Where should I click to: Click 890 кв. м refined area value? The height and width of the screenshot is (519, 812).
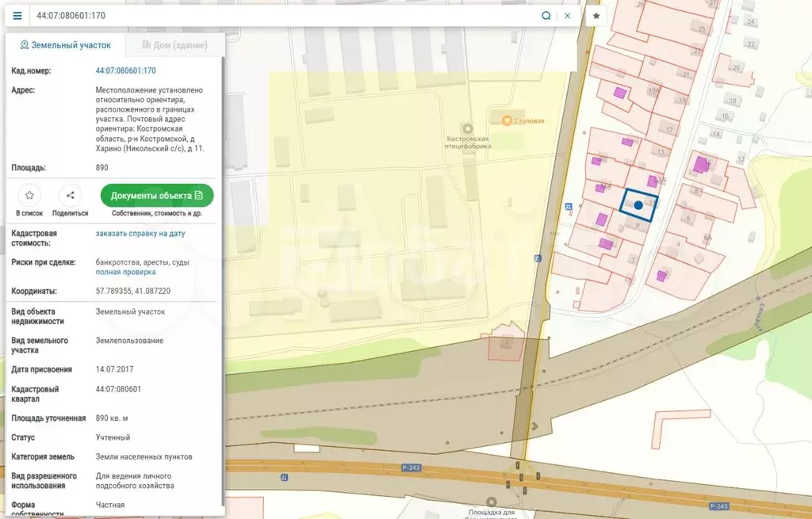112,418
